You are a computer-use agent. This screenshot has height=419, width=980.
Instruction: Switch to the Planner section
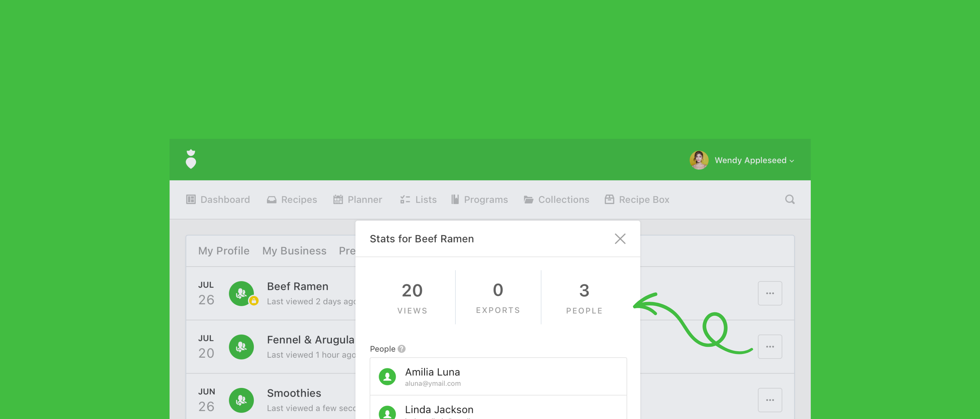point(357,200)
